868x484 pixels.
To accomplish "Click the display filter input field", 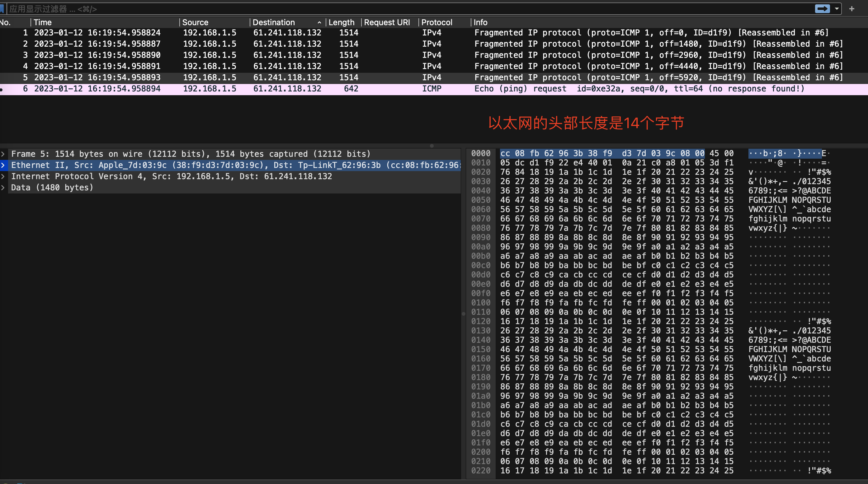I will pyautogui.click(x=408, y=9).
